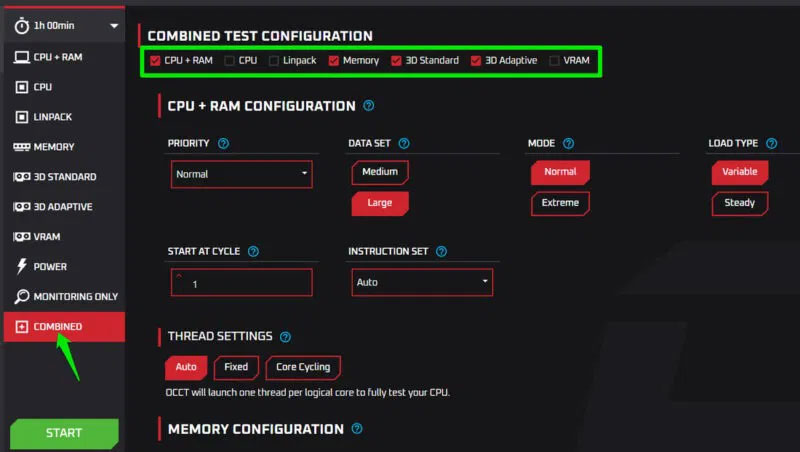Viewport: 800px width, 452px height.
Task: Choose Extreme mode
Action: pyautogui.click(x=560, y=204)
